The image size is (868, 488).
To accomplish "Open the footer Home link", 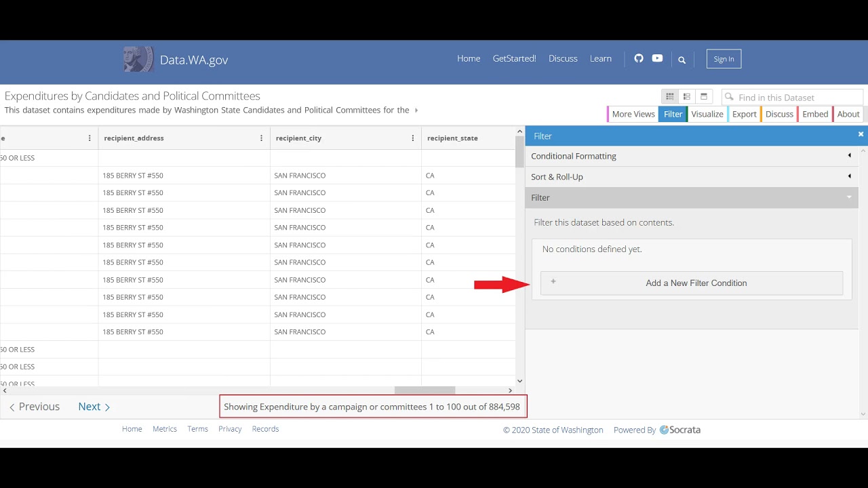I will (x=132, y=429).
